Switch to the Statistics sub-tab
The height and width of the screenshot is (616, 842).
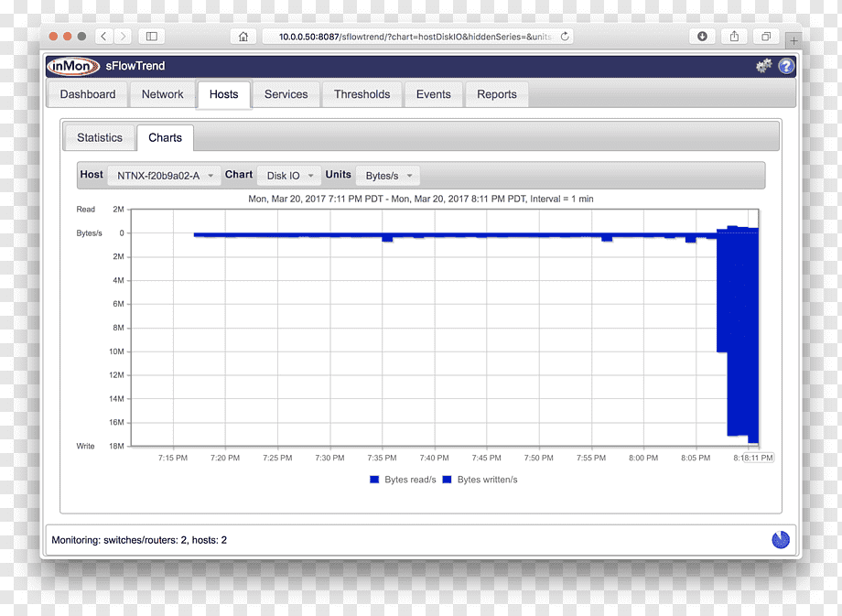[x=100, y=138]
